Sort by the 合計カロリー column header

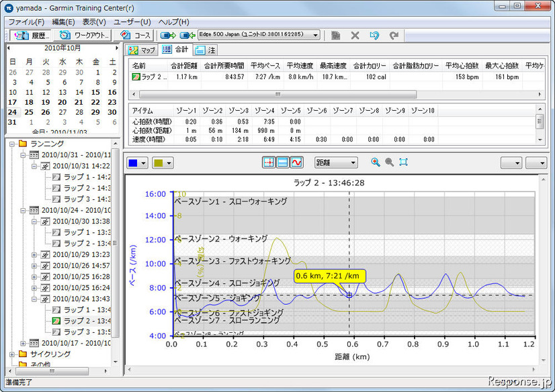click(x=370, y=66)
